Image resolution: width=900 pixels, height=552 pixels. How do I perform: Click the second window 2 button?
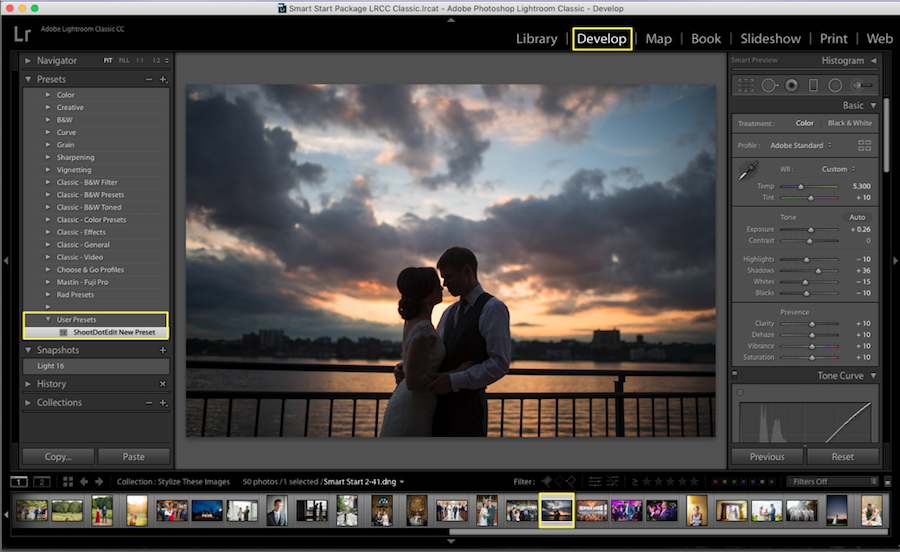click(x=42, y=482)
